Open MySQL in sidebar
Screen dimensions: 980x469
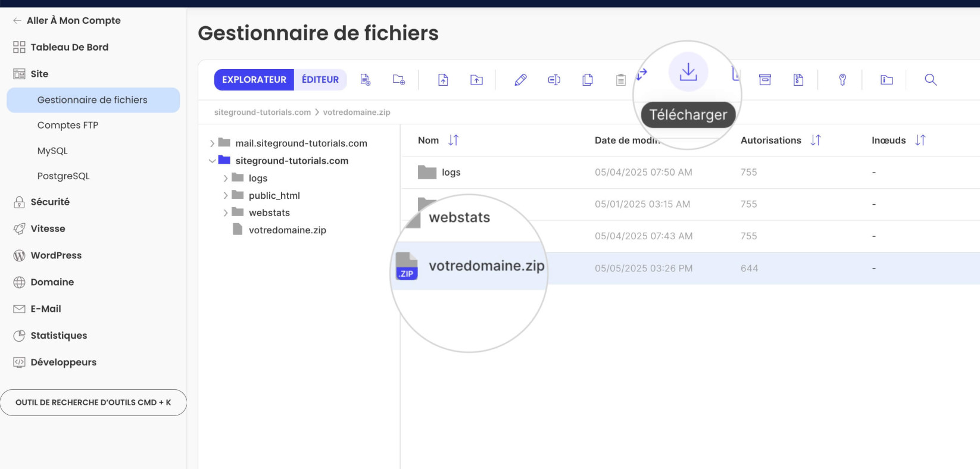coord(52,151)
